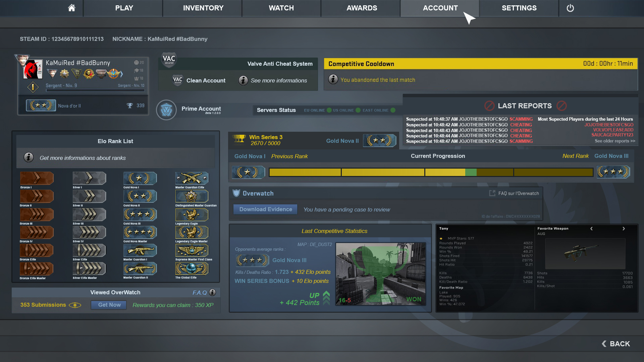The image size is (644, 362).
Task: Click the BACK button
Action: click(x=616, y=344)
